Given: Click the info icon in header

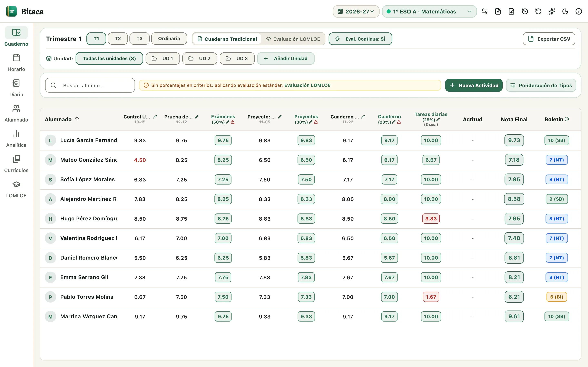Looking at the screenshot, I should pyautogui.click(x=579, y=11).
